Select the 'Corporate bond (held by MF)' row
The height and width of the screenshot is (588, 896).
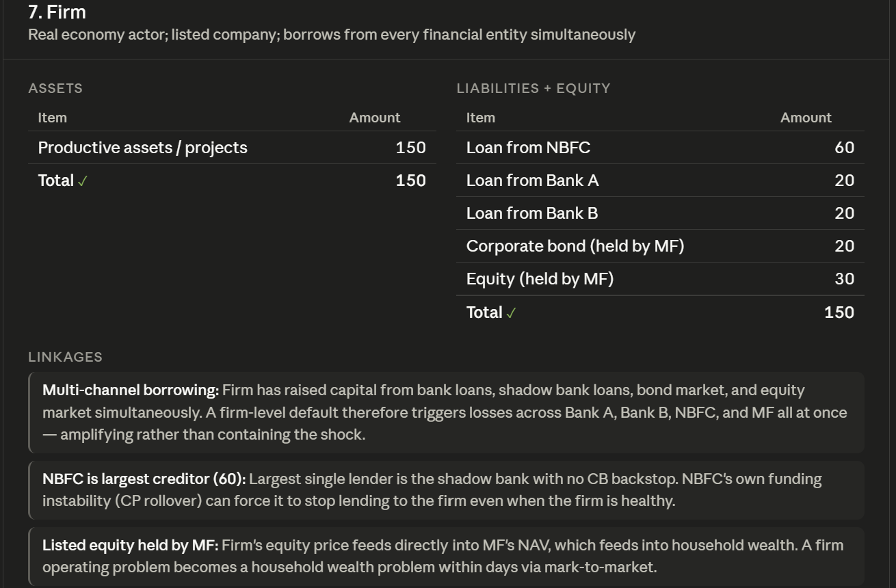[x=660, y=246]
